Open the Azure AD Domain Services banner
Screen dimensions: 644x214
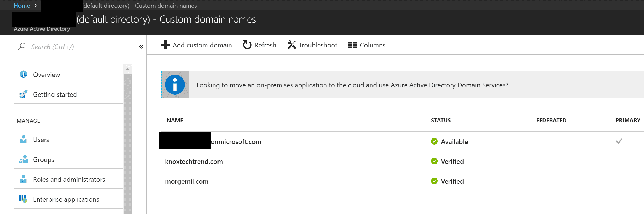coord(403,85)
